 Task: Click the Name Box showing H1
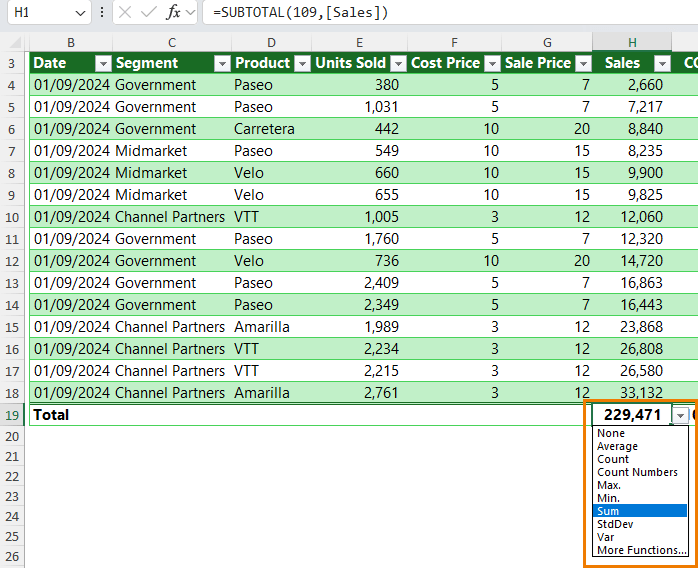click(43, 12)
